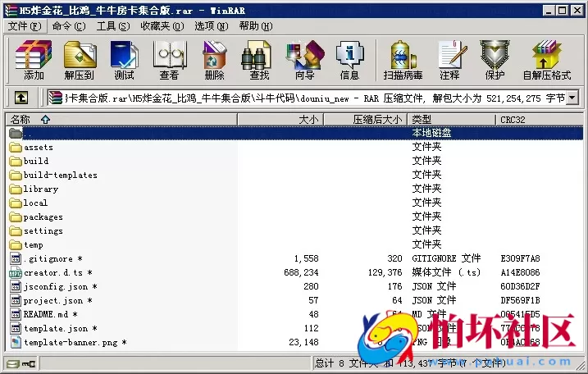
Task: Open the Commands (命令) menu
Action: click(69, 26)
